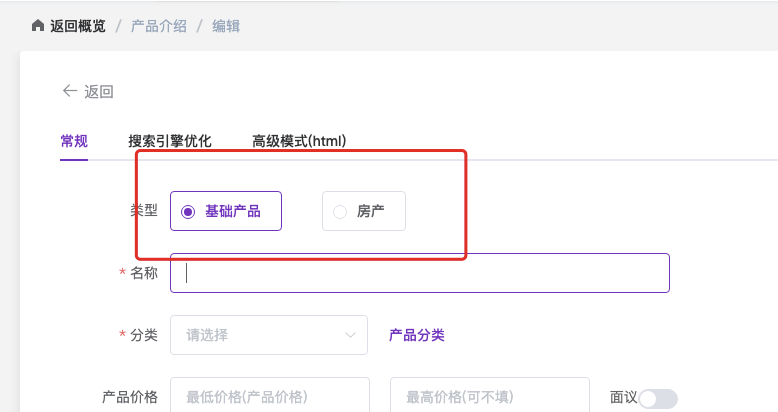Switch to the 搜索引擎优化 tab
Screen dimensions: 778x412
(170, 141)
